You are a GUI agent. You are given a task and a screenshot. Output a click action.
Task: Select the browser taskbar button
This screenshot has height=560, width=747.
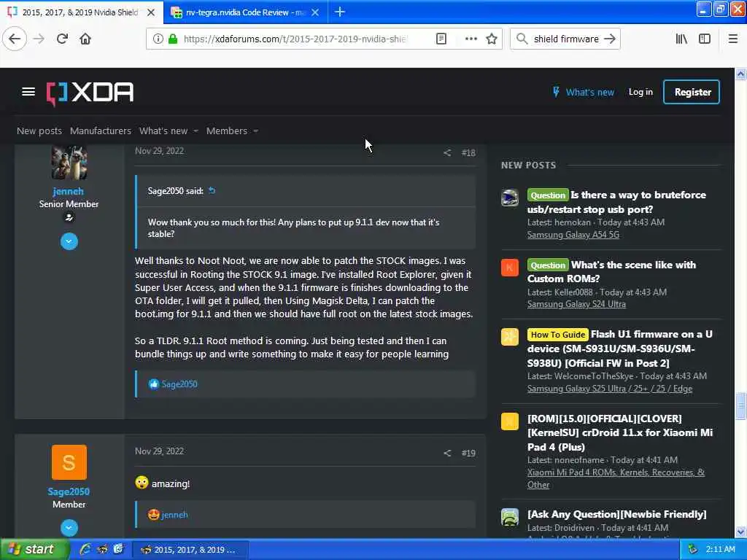[x=189, y=550]
